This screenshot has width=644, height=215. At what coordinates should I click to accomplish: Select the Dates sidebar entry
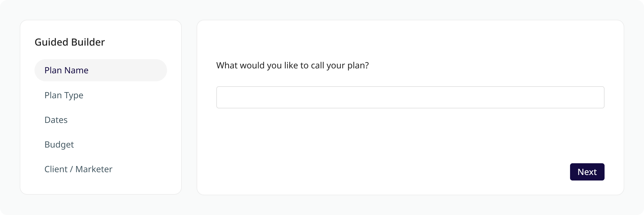click(56, 120)
